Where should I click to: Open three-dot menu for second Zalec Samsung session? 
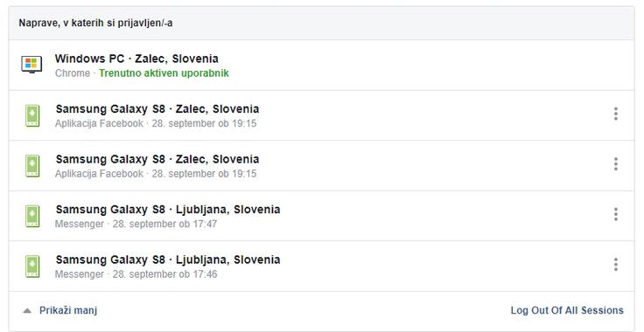pyautogui.click(x=616, y=164)
